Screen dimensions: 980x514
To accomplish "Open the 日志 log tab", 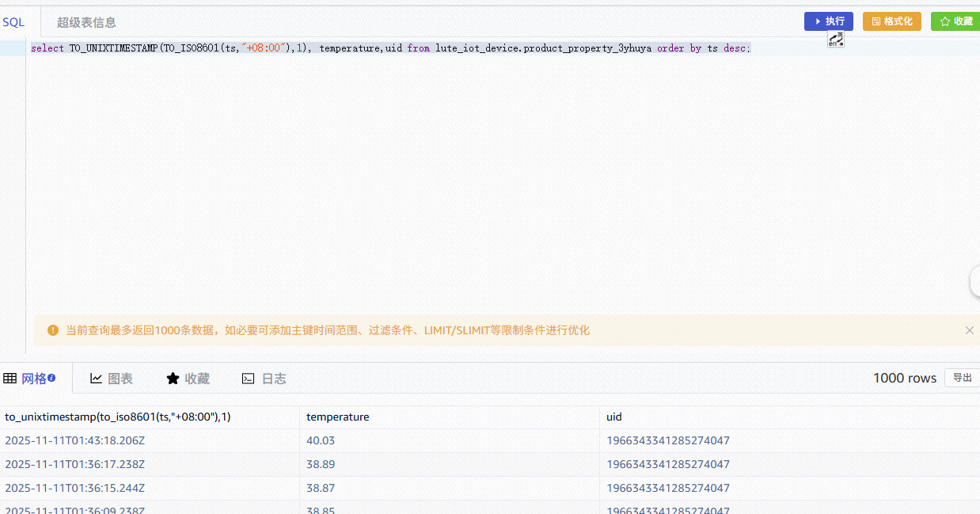I will tap(264, 379).
